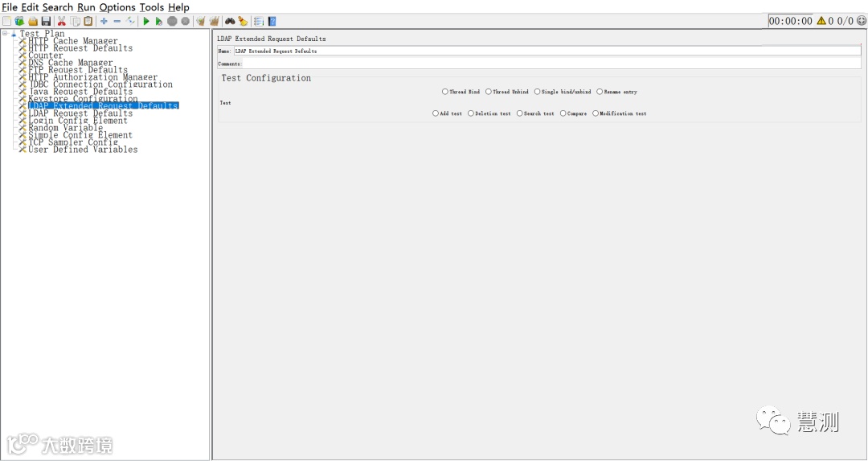This screenshot has height=461, width=868.
Task: Open the Templates icon in toolbar
Action: [19, 21]
